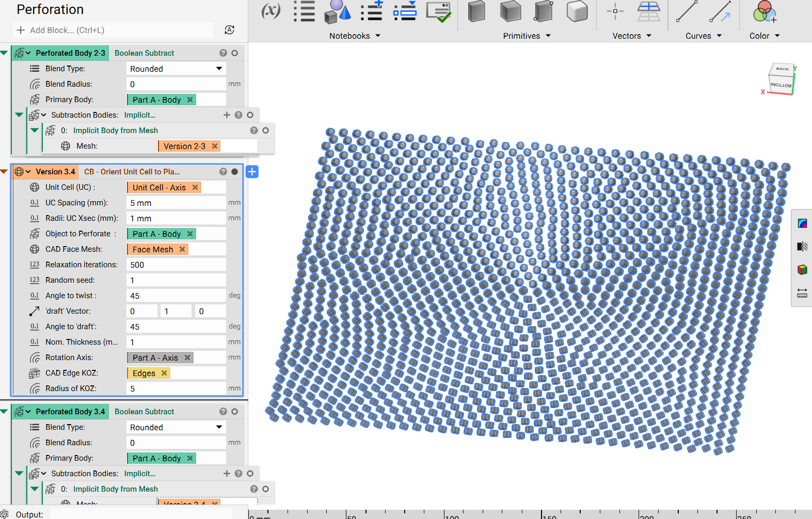Click the list notebook icon in toolbar

click(304, 11)
